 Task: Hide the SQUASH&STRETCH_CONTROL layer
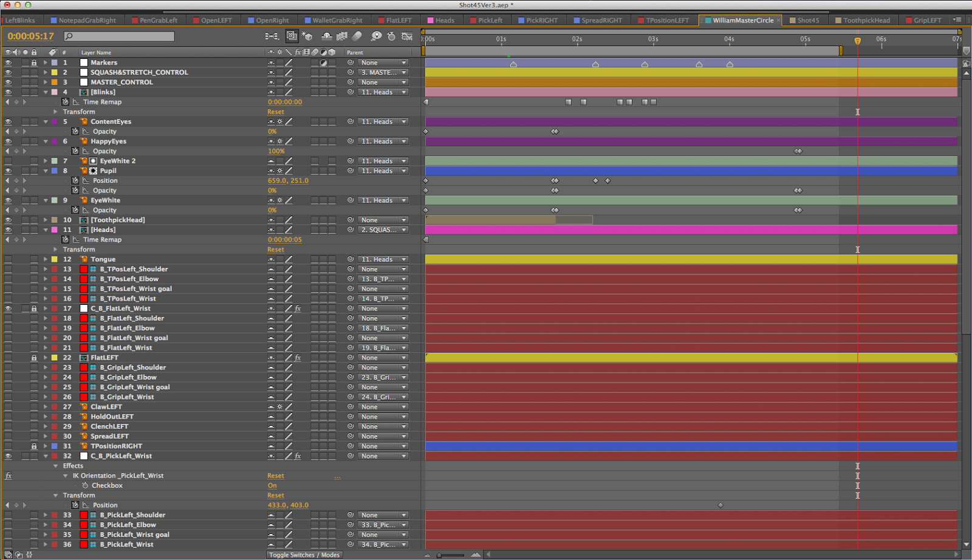[x=8, y=72]
